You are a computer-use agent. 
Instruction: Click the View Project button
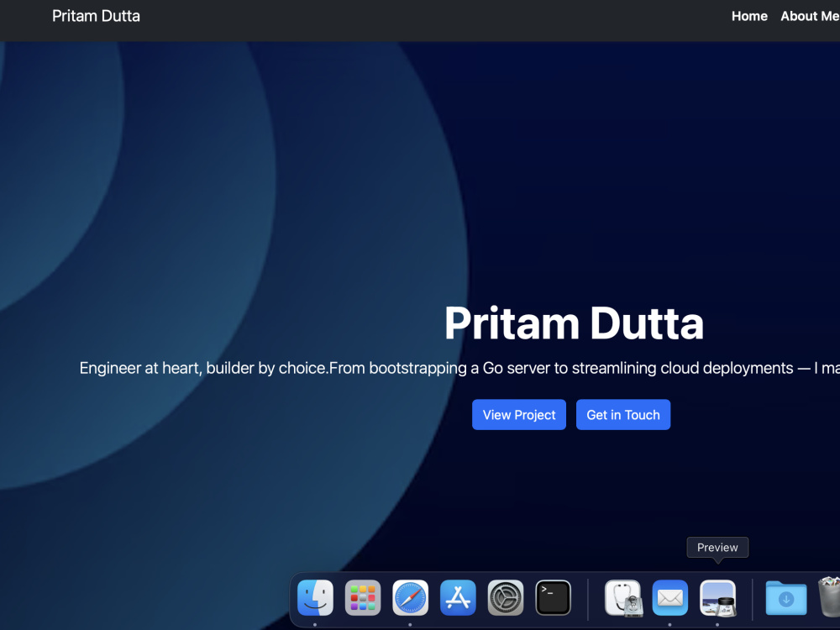click(519, 415)
